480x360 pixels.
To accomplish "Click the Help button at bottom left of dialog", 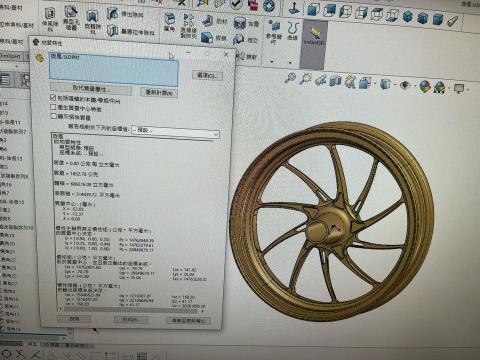I will (x=74, y=319).
